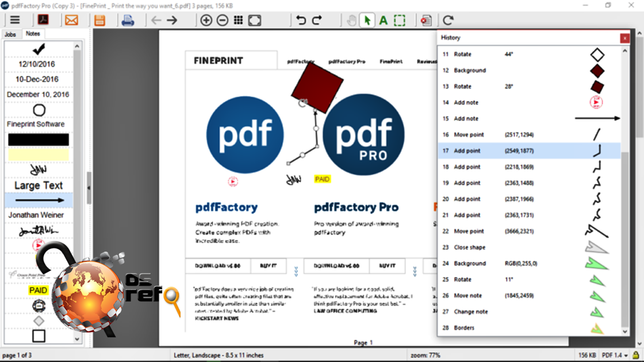Go forward with right arrow

point(172,20)
